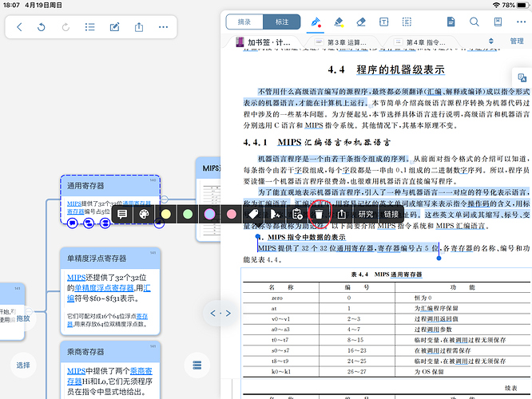Open search in the document
Viewport: 532px width, 399px height.
474,22
